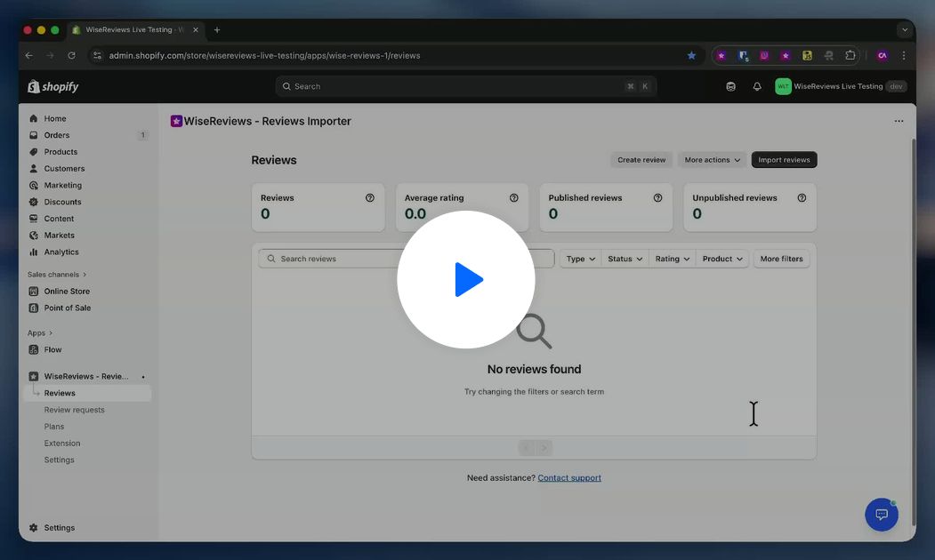Open the Chrome three-dot menu
The width and height of the screenshot is (935, 560).
coord(903,55)
